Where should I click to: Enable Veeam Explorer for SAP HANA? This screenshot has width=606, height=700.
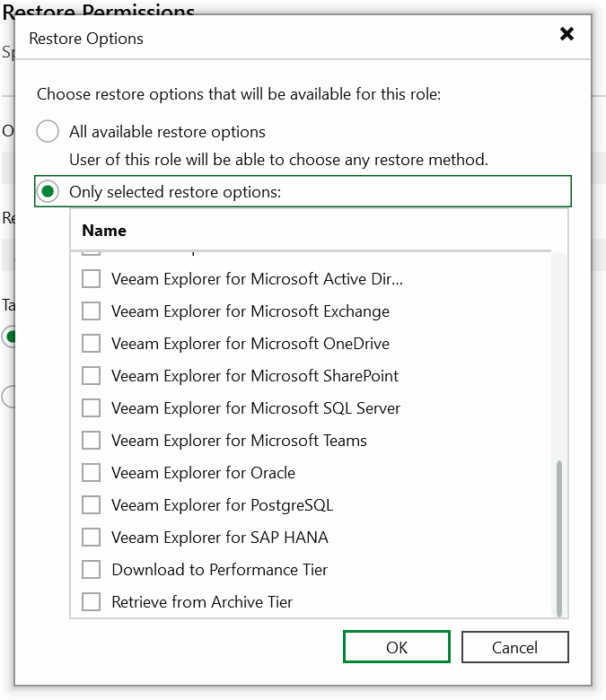(x=91, y=537)
